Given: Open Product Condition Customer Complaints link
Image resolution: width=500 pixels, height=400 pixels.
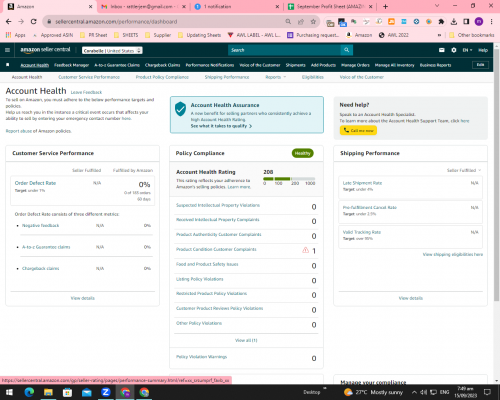Looking at the screenshot, I should pyautogui.click(x=216, y=249).
